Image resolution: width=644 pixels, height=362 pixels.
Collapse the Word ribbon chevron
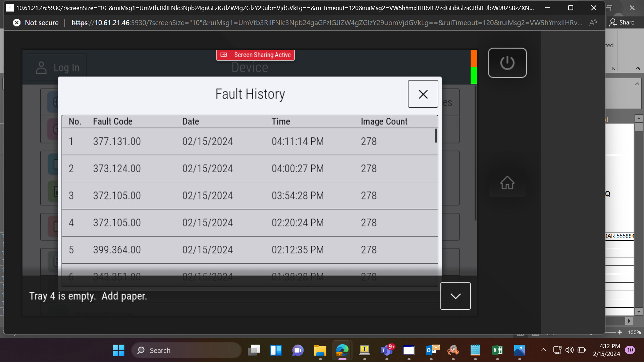point(638,68)
